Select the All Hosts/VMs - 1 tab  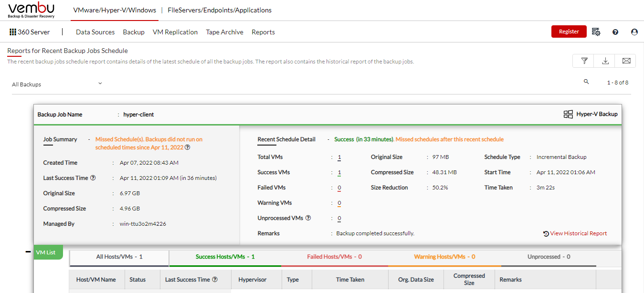pos(119,257)
